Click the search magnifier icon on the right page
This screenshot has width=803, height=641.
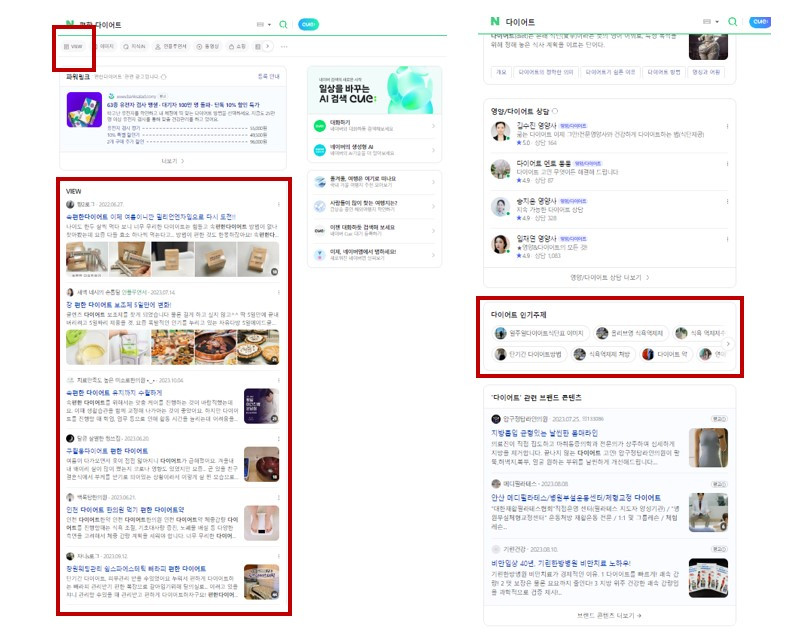click(x=732, y=21)
